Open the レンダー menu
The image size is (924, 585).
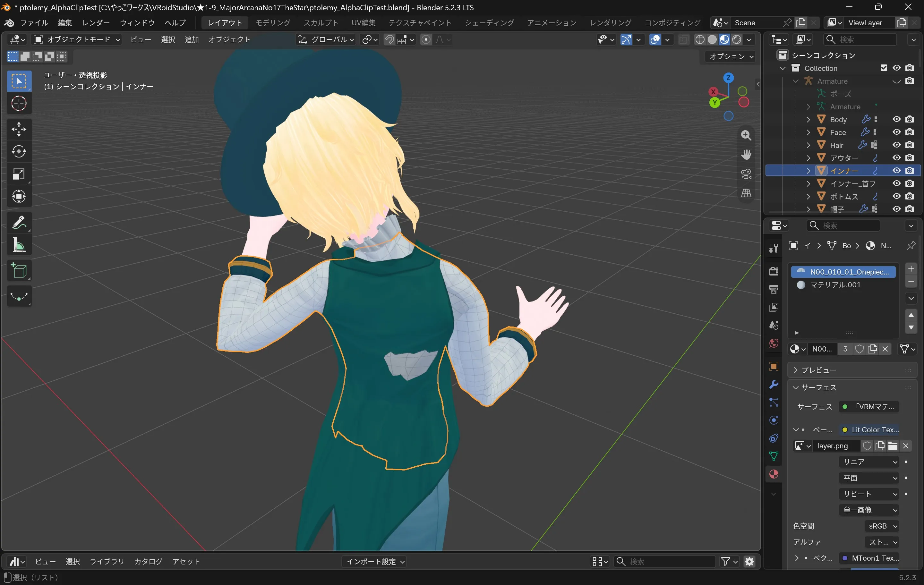[x=96, y=23]
